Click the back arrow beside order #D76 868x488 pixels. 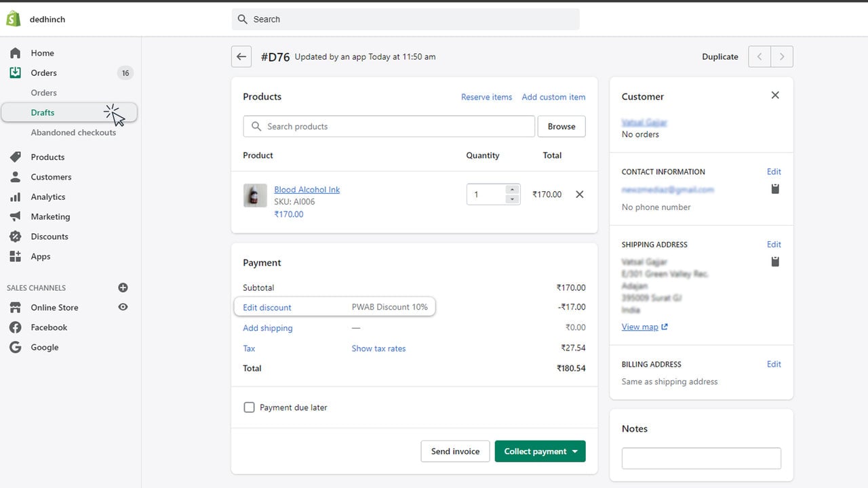pos(241,57)
